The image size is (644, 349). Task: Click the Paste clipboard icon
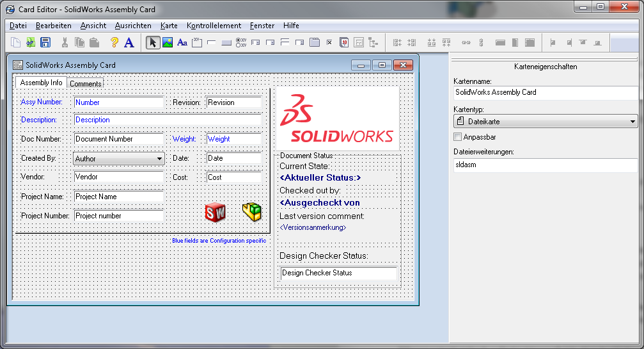coord(95,42)
